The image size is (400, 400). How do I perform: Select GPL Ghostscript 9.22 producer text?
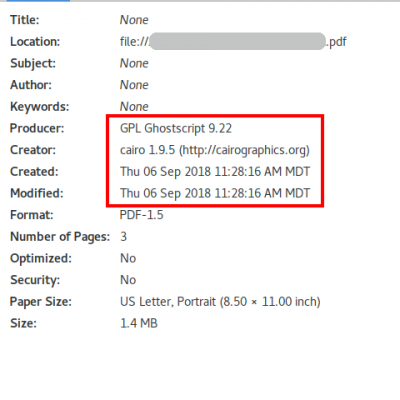[x=176, y=128]
